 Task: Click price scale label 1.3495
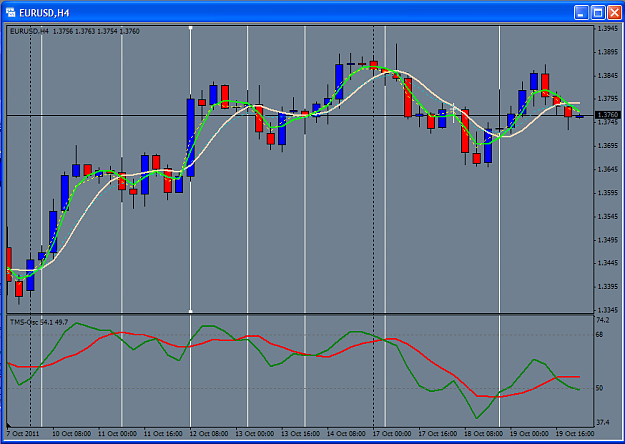pyautogui.click(x=607, y=240)
